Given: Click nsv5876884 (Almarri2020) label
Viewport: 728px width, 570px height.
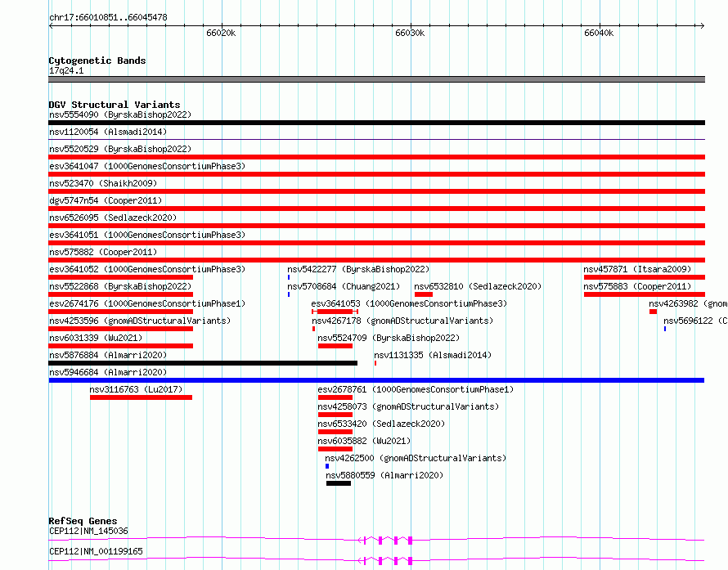Looking at the screenshot, I should click(108, 355).
